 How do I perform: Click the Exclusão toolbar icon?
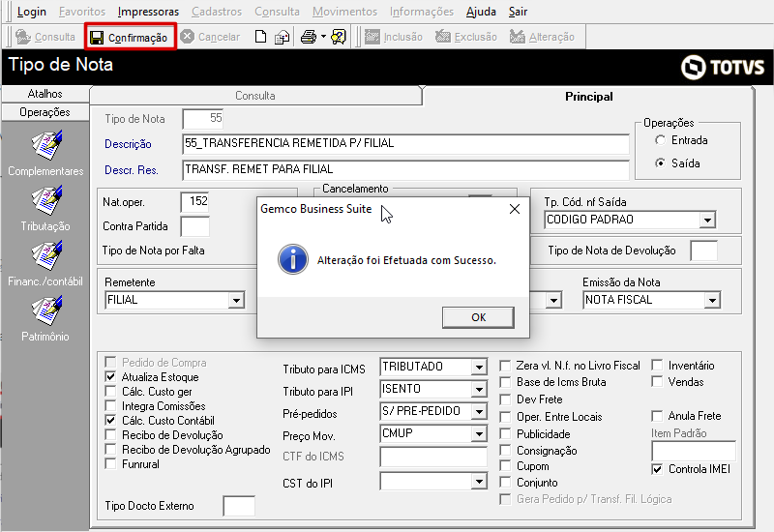[x=443, y=37]
